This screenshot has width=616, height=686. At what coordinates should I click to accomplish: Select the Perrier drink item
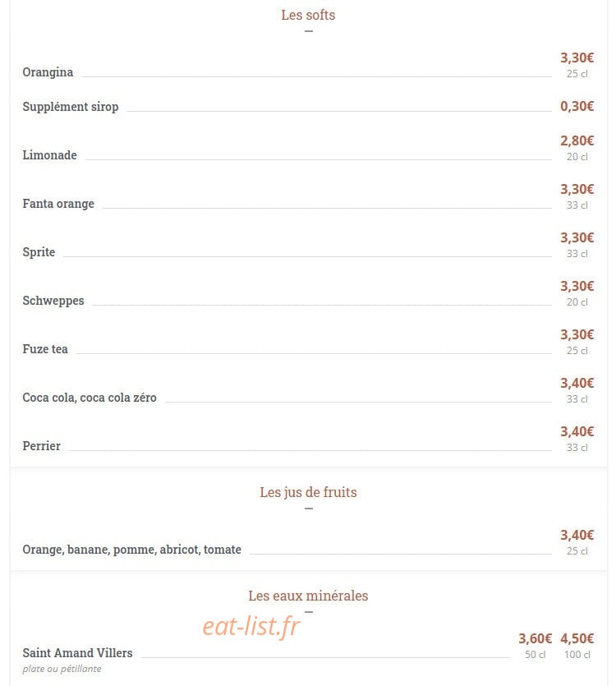point(42,446)
